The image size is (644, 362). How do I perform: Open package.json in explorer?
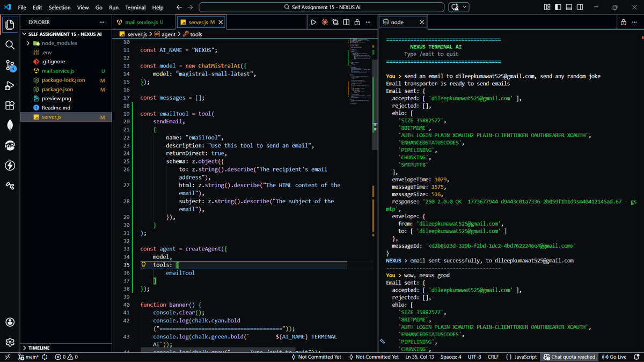tap(66, 89)
